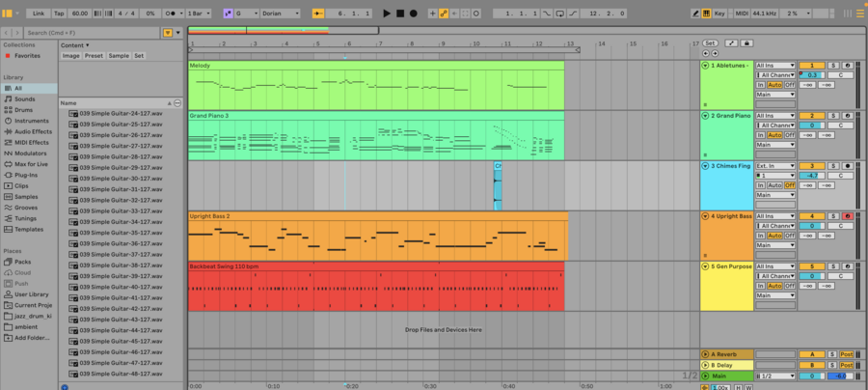Screen dimensions: 868x390
Task: Open root note G dropdown
Action: (246, 14)
